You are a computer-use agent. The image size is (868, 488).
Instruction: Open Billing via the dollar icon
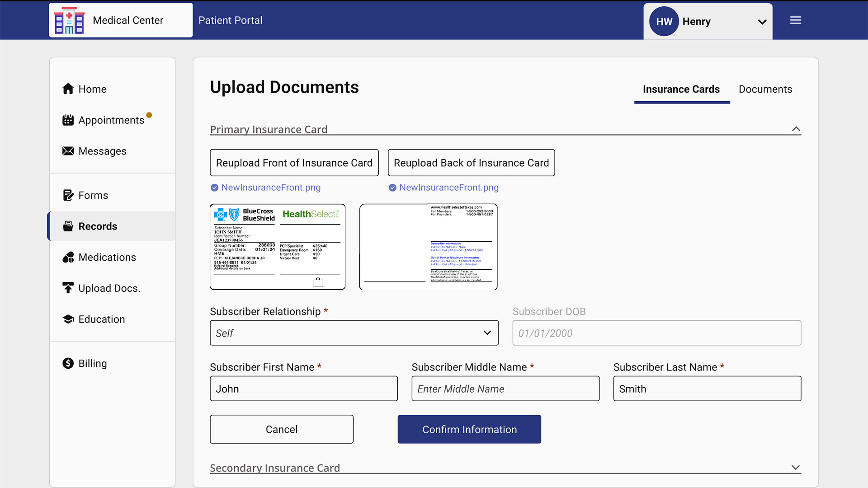tap(68, 363)
